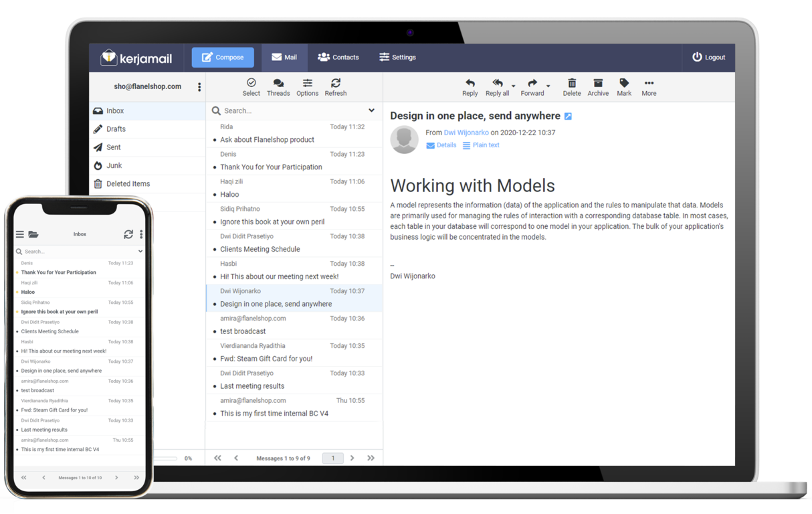Viewport: 812px width, 514px height.
Task: Click the laptop page number field
Action: pos(333,458)
